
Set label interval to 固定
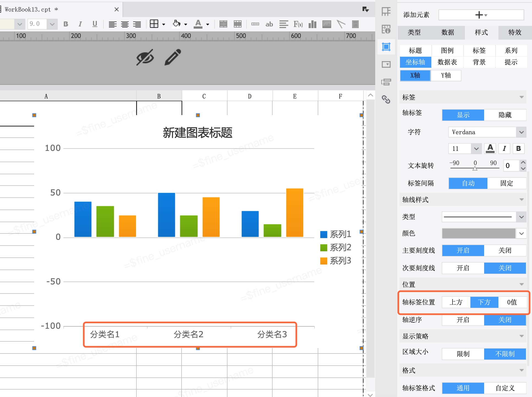click(x=507, y=183)
